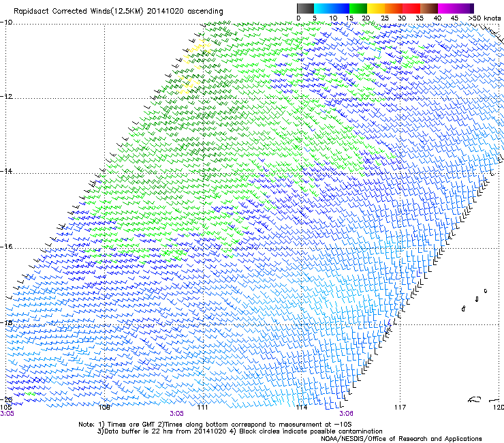
Task: Click the purple '3:05' label beneath longitude 105
Action: point(7,414)
